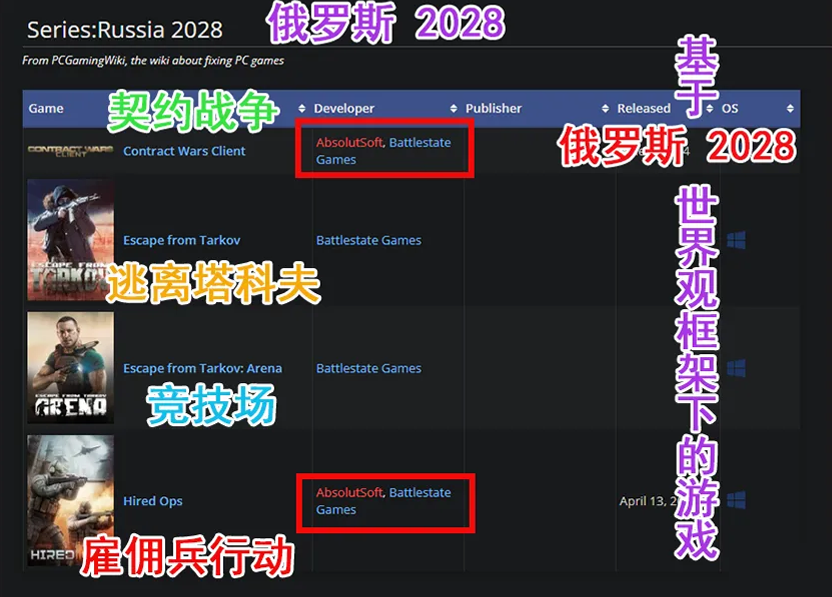The height and width of the screenshot is (597, 832).
Task: Open Escape from Tarkov: Arena link
Action: pos(203,368)
